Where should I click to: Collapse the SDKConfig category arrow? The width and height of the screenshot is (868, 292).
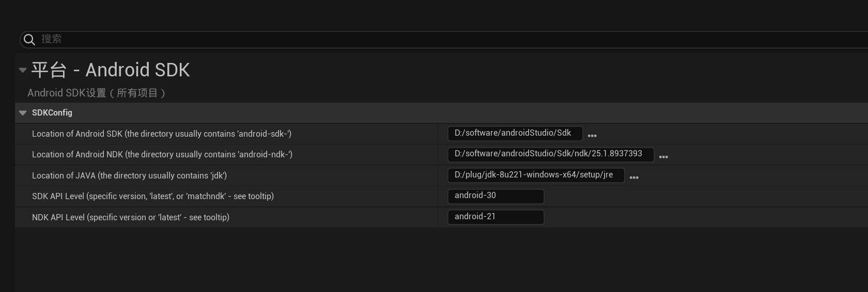click(23, 113)
